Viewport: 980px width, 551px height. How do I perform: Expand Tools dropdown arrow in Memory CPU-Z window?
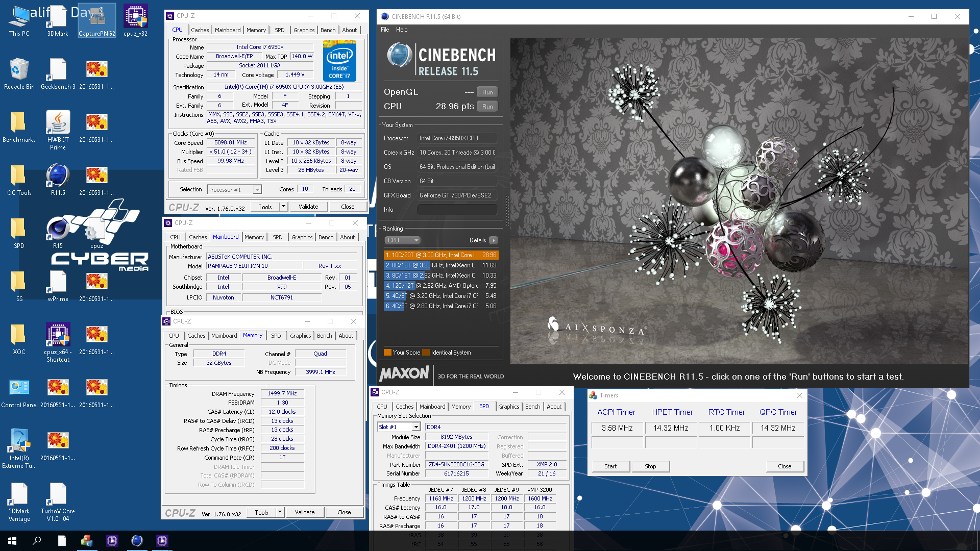(280, 512)
